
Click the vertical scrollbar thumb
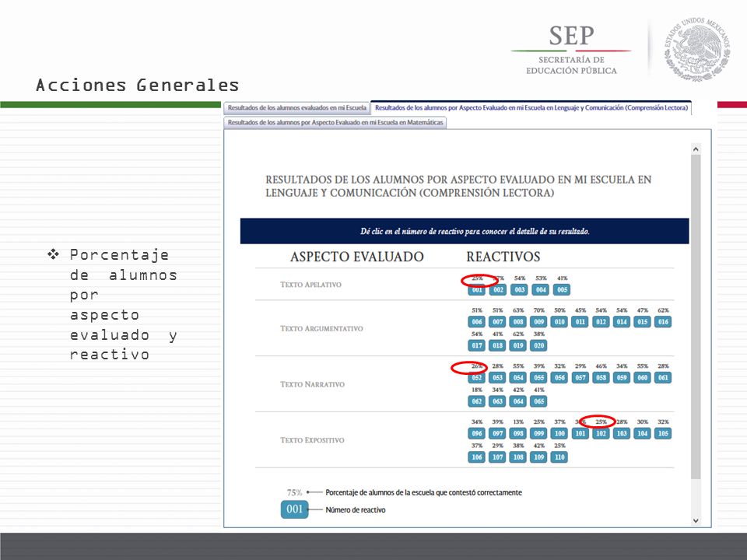(x=696, y=317)
